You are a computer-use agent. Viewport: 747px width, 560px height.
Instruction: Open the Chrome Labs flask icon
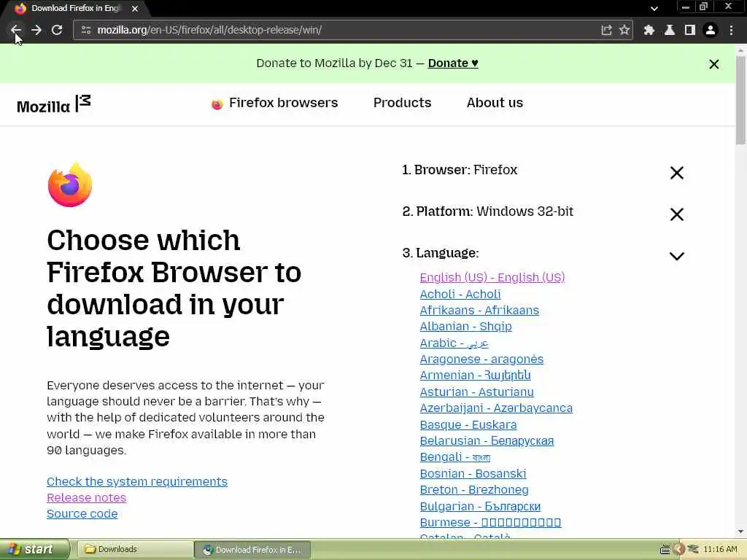(x=670, y=30)
